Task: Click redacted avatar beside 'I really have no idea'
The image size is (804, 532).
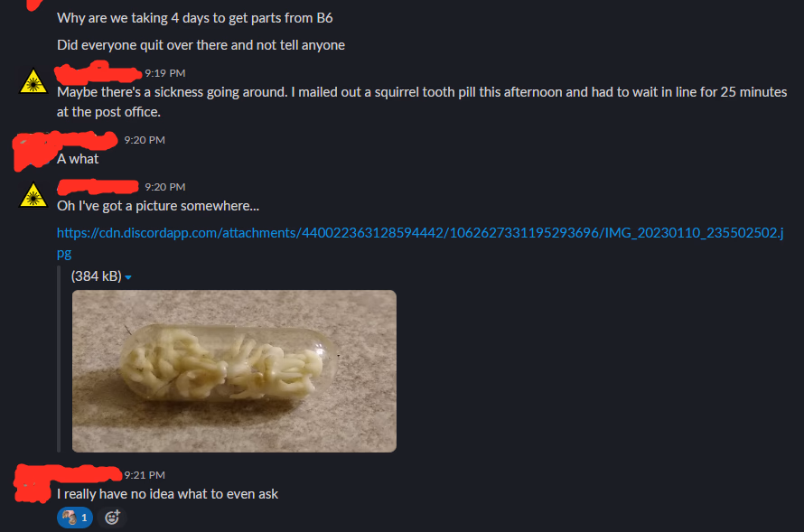Action: click(x=32, y=484)
